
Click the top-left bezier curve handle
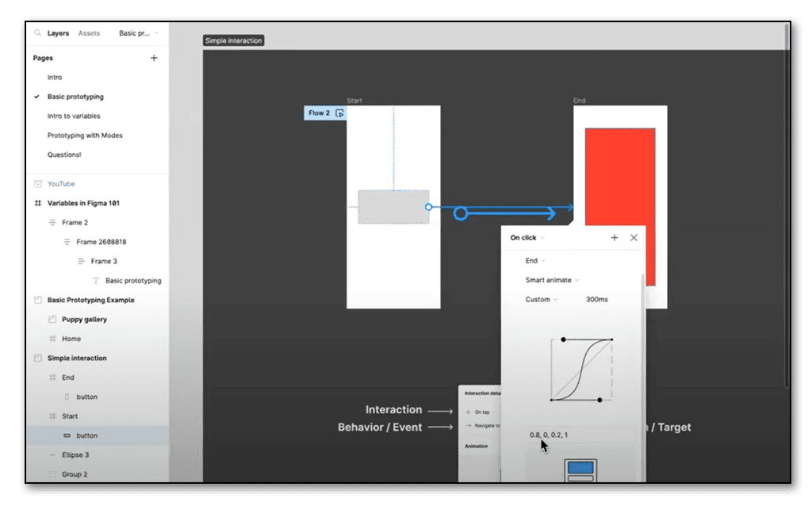(x=564, y=339)
